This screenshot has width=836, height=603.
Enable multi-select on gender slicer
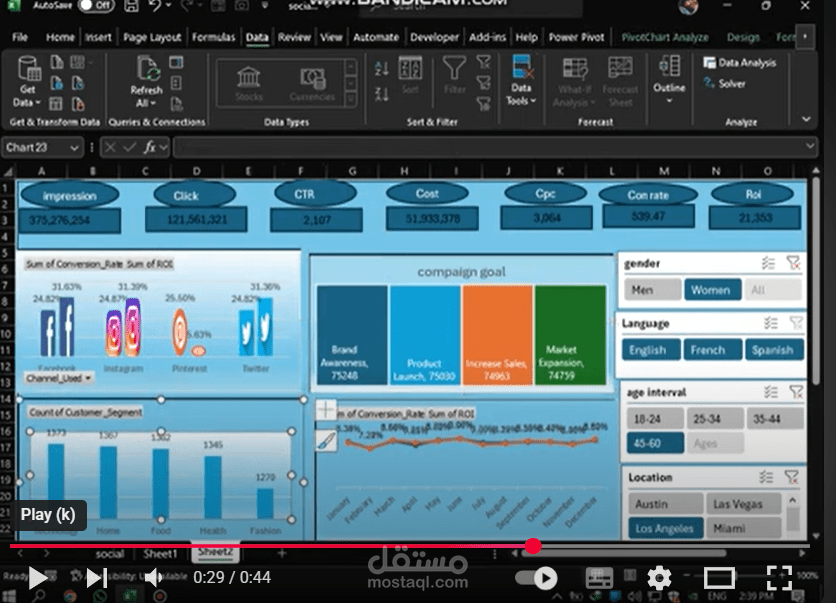click(768, 263)
